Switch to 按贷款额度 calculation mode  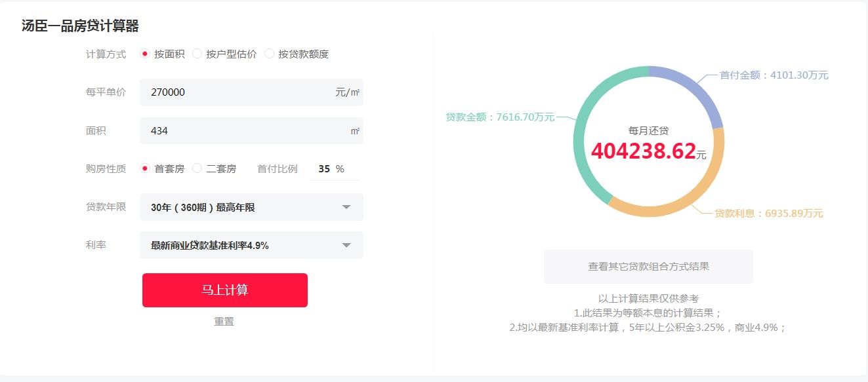tap(269, 54)
